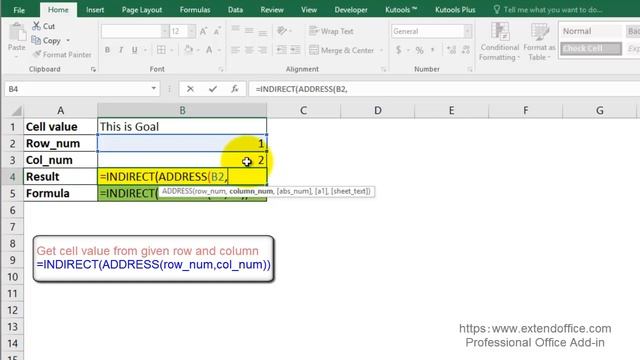Apply the Check Cell style
This screenshot has height=360, width=640.
591,49
